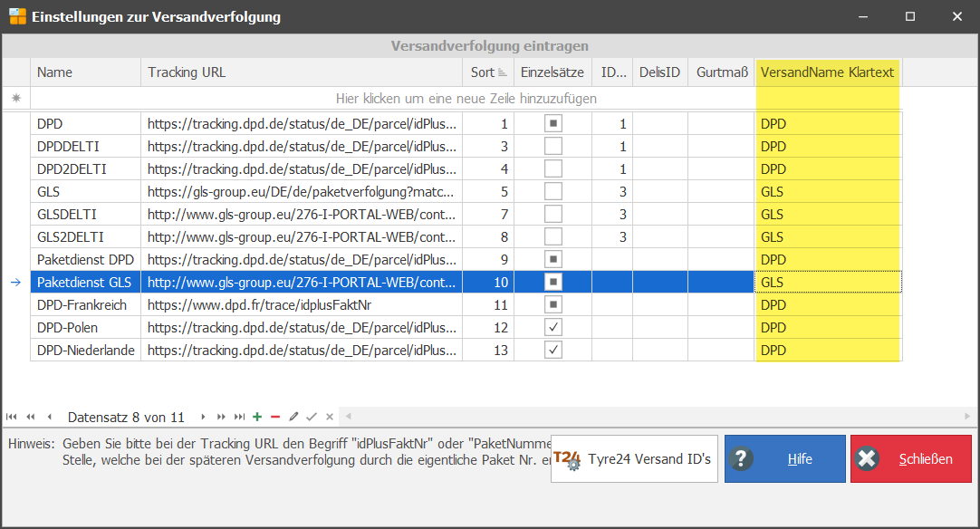Select the Paketdienst DPD name cell

pyautogui.click(x=86, y=259)
